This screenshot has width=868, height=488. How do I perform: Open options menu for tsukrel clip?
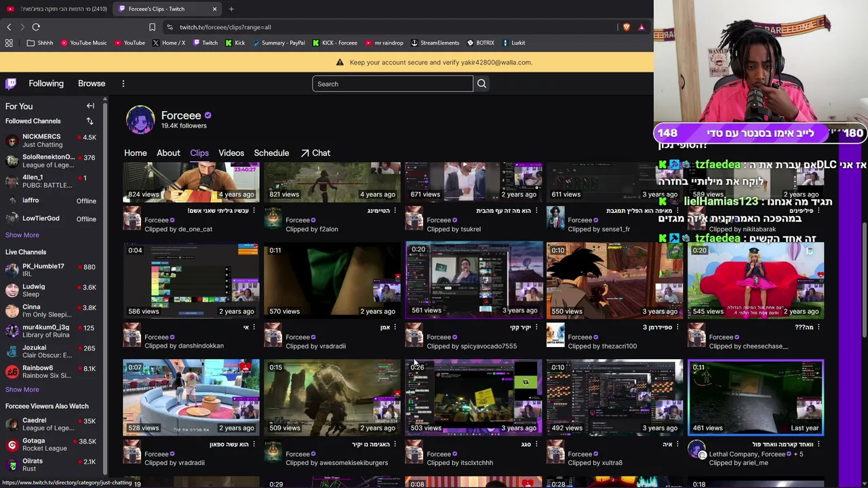coord(536,211)
